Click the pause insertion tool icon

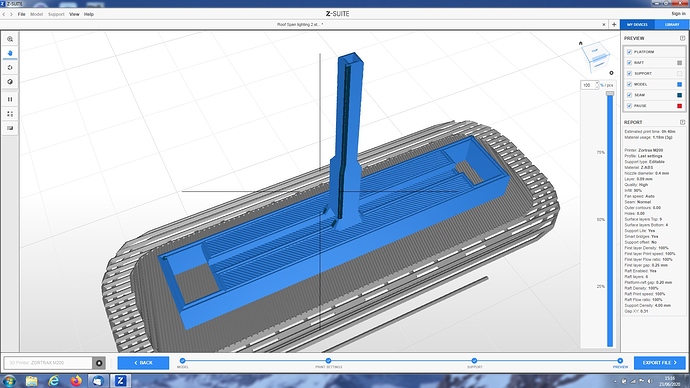(x=10, y=99)
